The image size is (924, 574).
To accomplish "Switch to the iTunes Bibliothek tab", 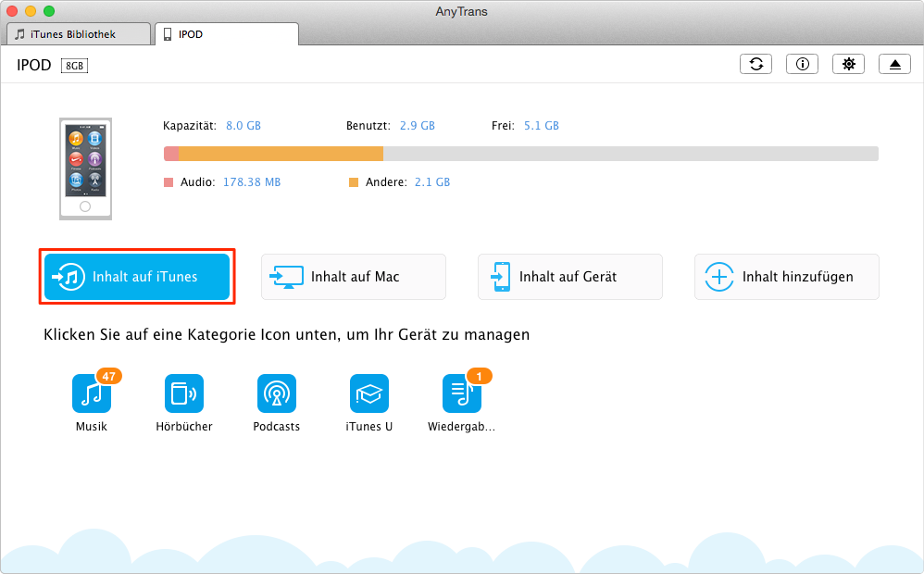I will (79, 34).
